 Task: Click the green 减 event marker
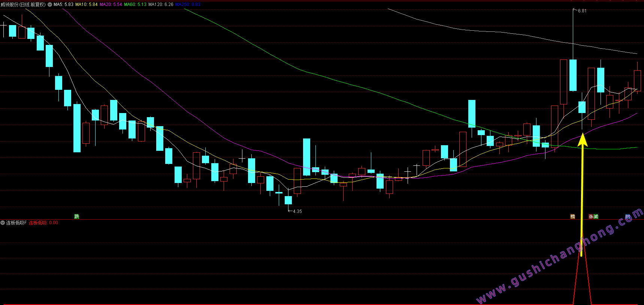596,216
